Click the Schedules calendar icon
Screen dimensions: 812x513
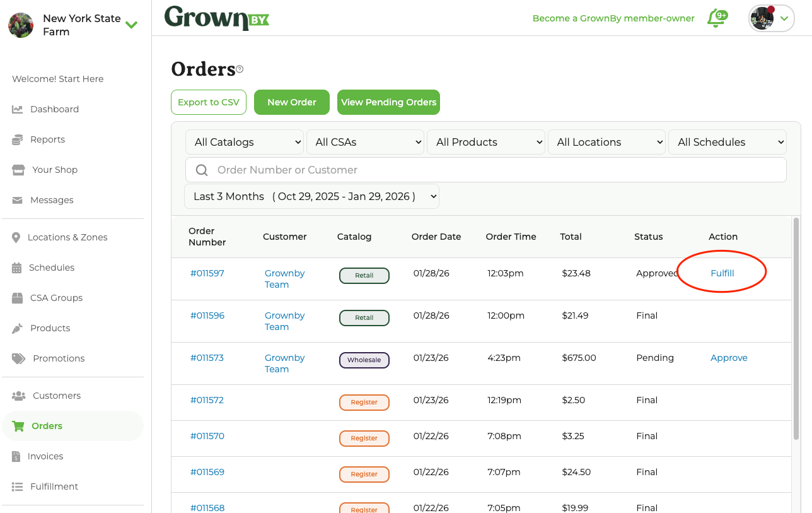coord(17,268)
